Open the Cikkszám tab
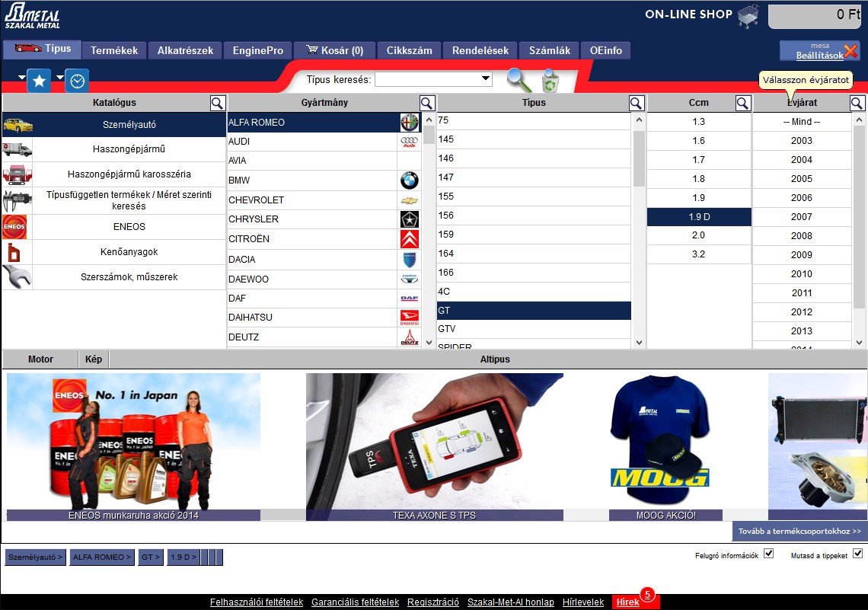 [x=409, y=50]
